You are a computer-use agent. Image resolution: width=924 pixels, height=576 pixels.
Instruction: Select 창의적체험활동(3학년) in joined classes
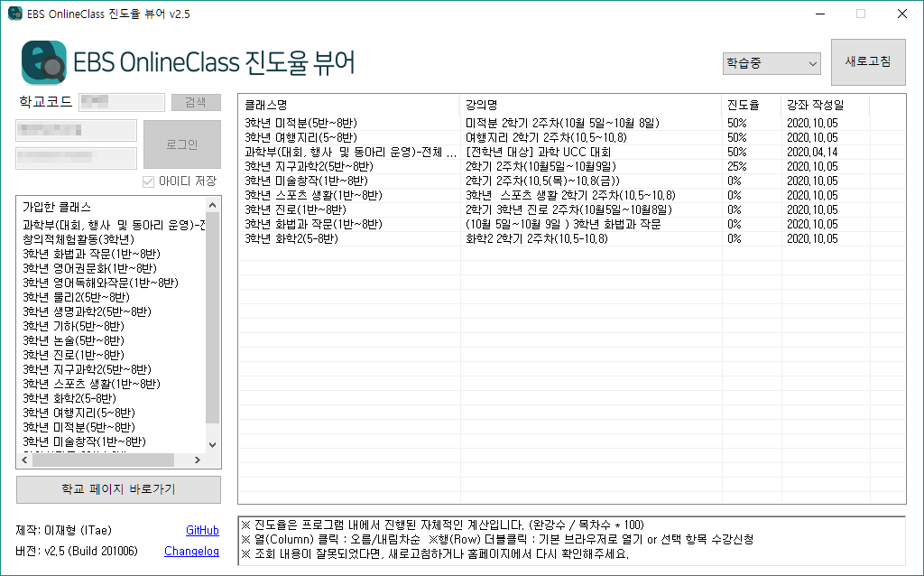point(79,239)
